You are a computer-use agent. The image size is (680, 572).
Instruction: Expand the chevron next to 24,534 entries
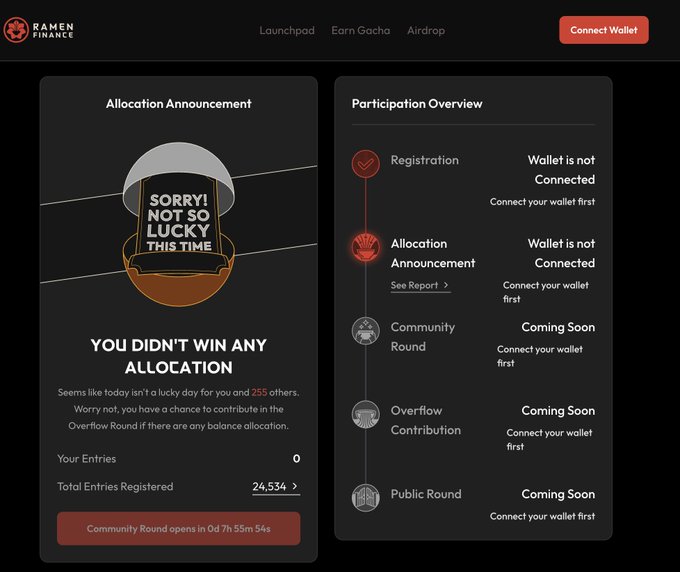(295, 486)
